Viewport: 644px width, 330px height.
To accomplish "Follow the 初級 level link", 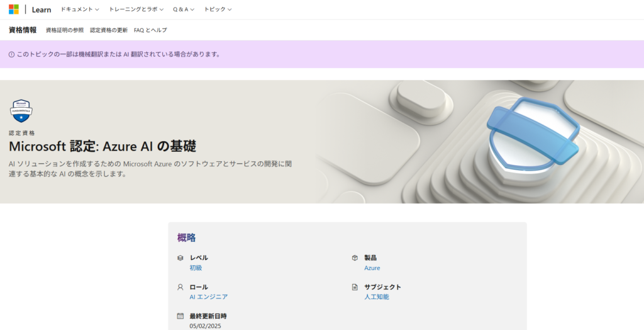I will [196, 268].
